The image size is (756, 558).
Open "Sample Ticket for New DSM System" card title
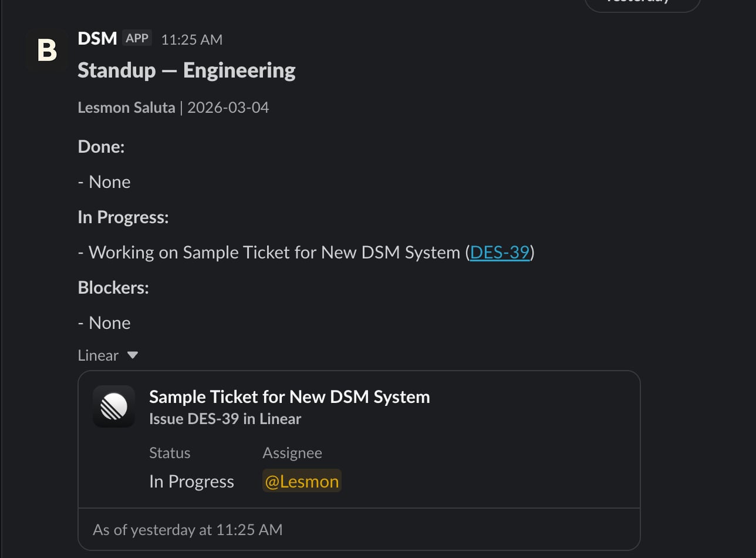point(289,397)
